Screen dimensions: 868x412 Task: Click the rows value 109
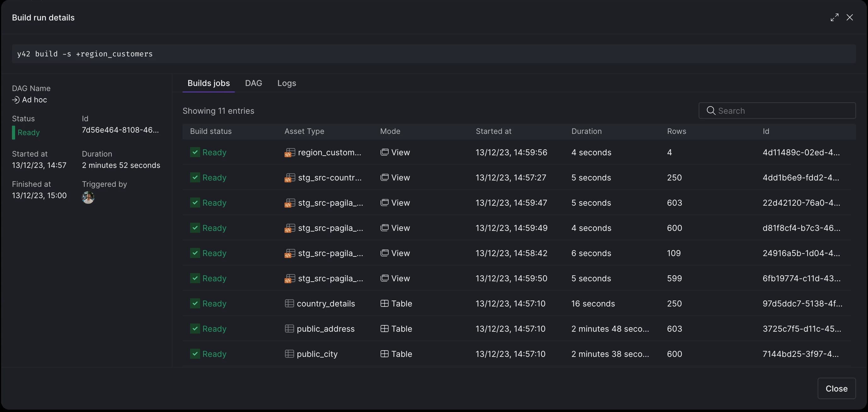coord(673,253)
